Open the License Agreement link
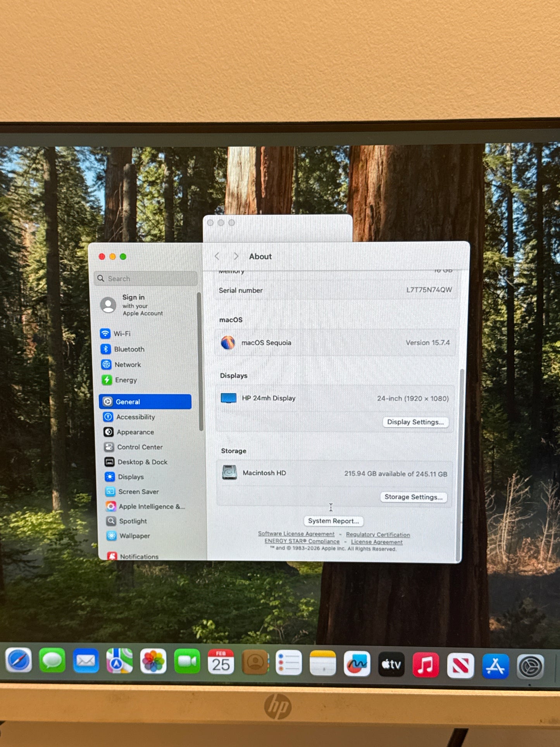Image resolution: width=560 pixels, height=747 pixels. pos(377,542)
